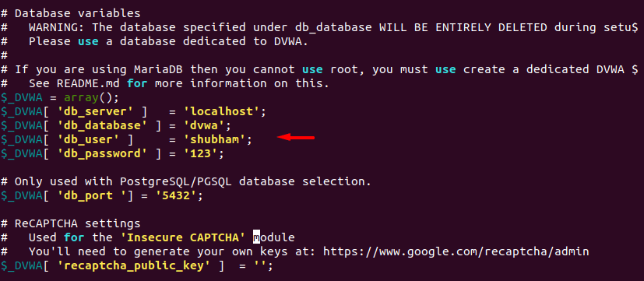The image size is (644, 281).
Task: Click the 'shubham' db_user value
Action: click(x=214, y=139)
